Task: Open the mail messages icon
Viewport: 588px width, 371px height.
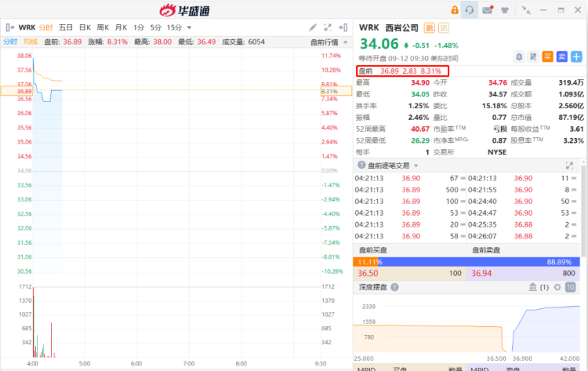Action: click(487, 10)
